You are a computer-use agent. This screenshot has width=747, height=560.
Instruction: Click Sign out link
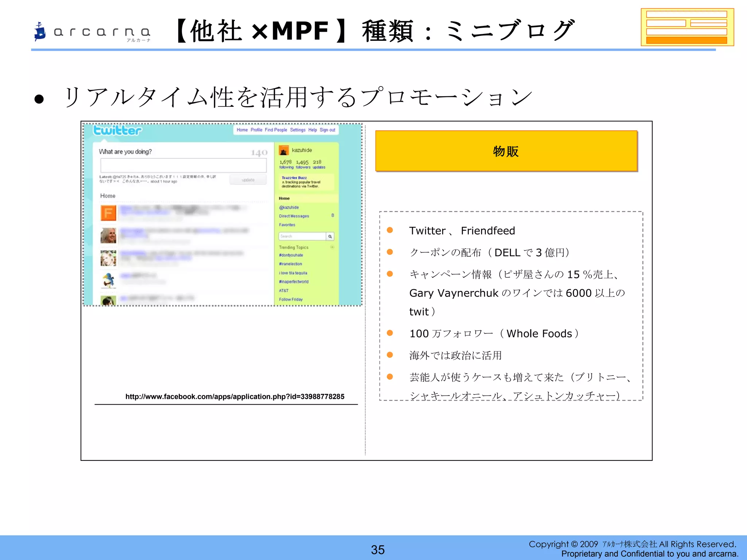327,130
